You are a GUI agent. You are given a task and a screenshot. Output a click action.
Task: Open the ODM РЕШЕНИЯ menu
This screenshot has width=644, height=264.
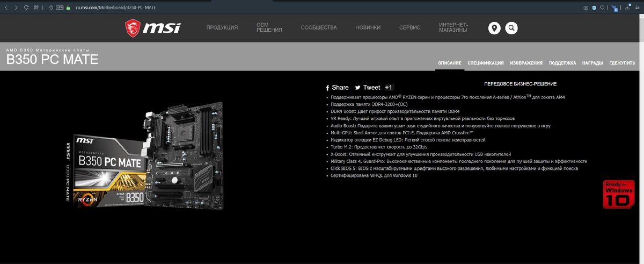pyautogui.click(x=269, y=27)
